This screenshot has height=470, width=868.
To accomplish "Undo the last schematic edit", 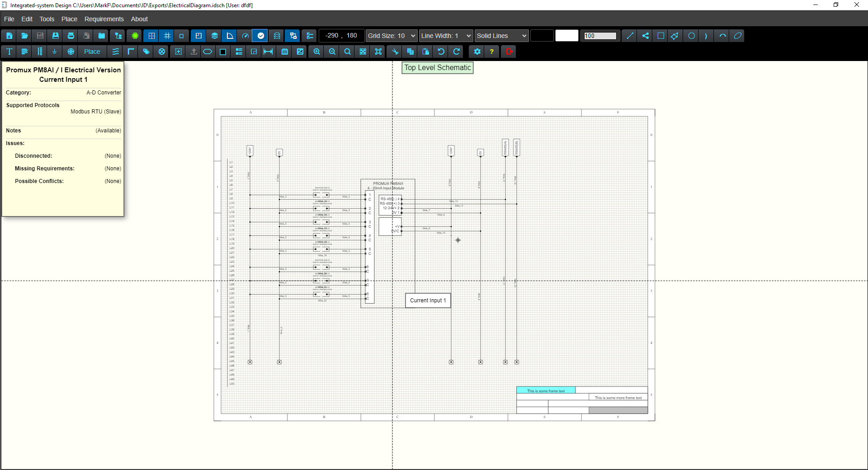I will (x=441, y=52).
